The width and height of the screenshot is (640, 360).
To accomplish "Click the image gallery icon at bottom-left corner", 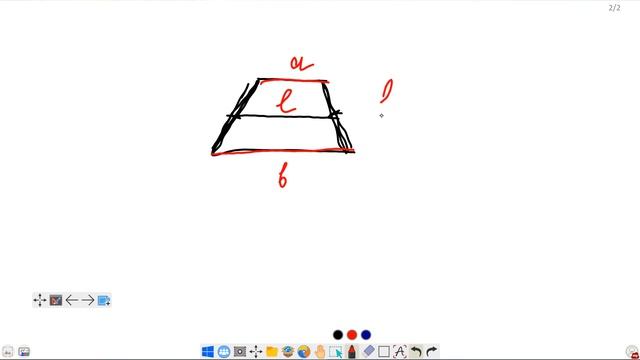I will point(24,351).
